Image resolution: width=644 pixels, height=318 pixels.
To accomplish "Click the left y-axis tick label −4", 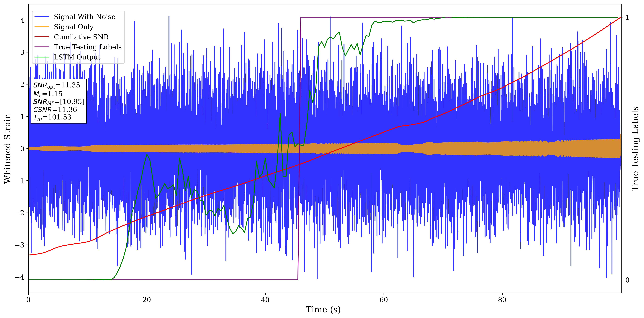I will point(20,277).
